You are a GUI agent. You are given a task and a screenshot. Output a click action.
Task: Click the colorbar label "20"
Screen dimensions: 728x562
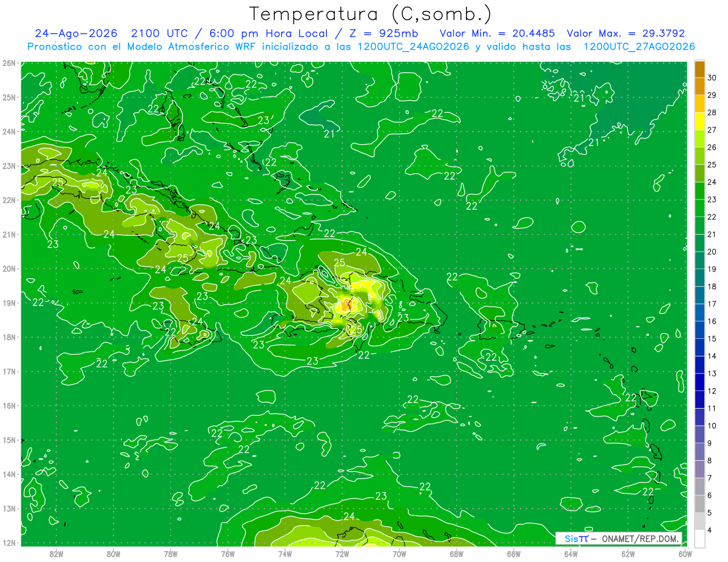coord(712,252)
